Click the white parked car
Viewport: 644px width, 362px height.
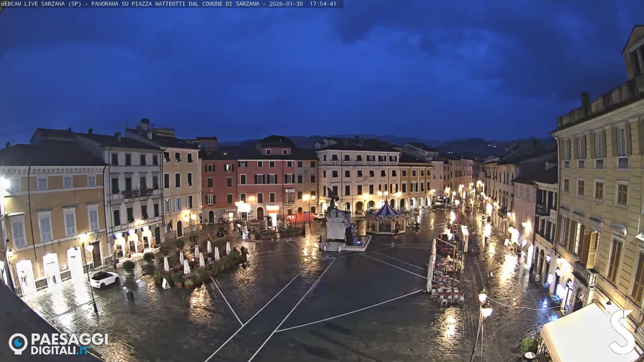pyautogui.click(x=104, y=279)
